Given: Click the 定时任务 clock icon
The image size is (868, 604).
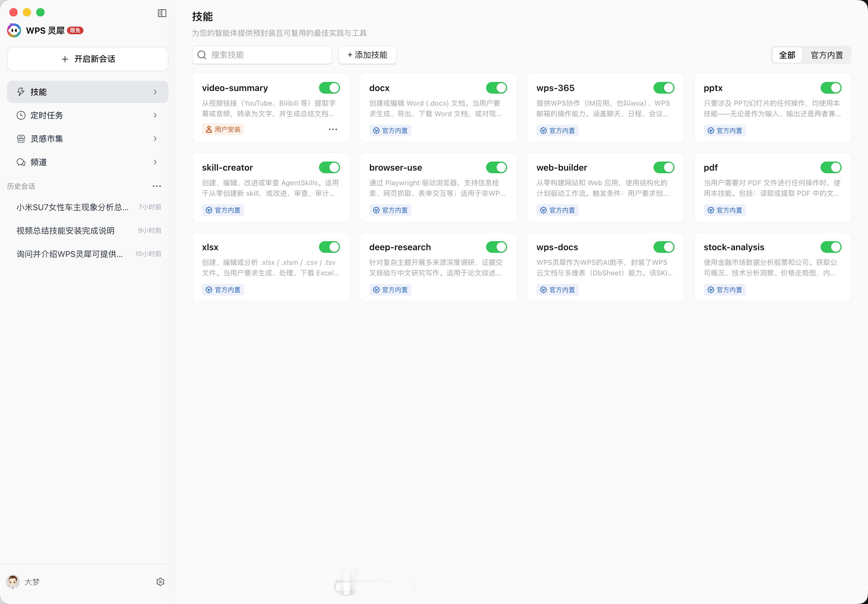Looking at the screenshot, I should pos(21,115).
